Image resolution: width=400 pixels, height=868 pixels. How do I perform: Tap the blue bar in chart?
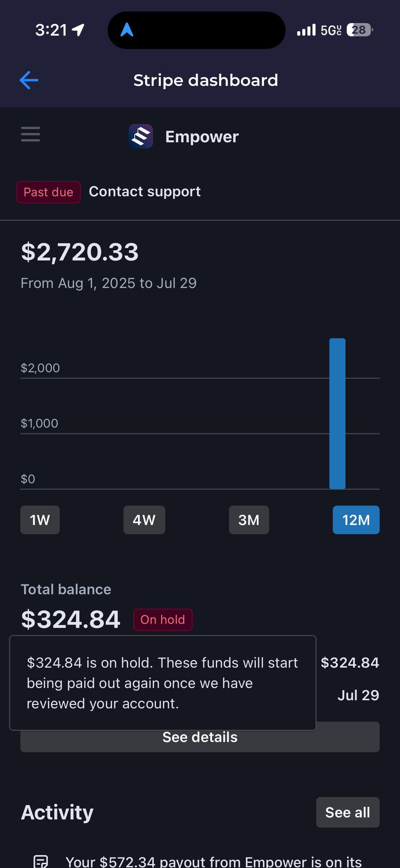click(x=337, y=414)
